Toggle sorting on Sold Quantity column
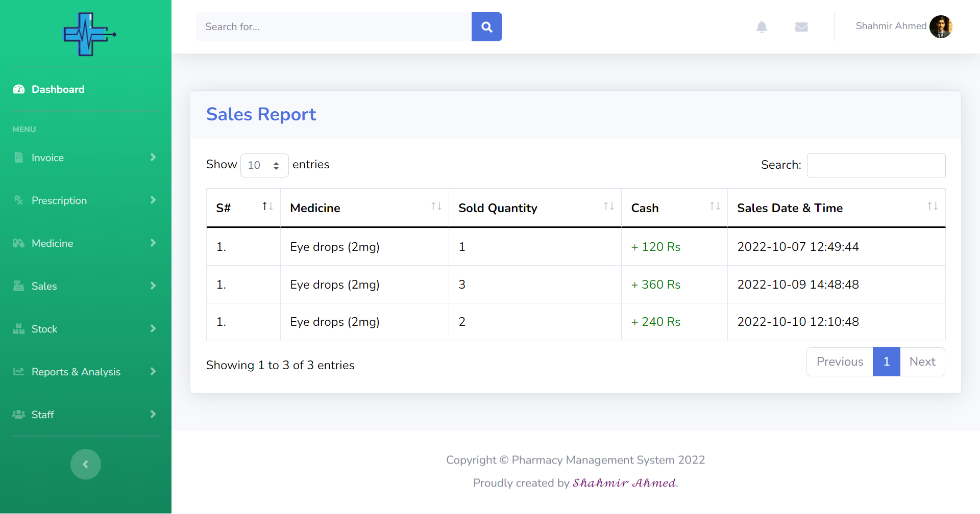Screen dimensions: 980x514 pos(534,208)
